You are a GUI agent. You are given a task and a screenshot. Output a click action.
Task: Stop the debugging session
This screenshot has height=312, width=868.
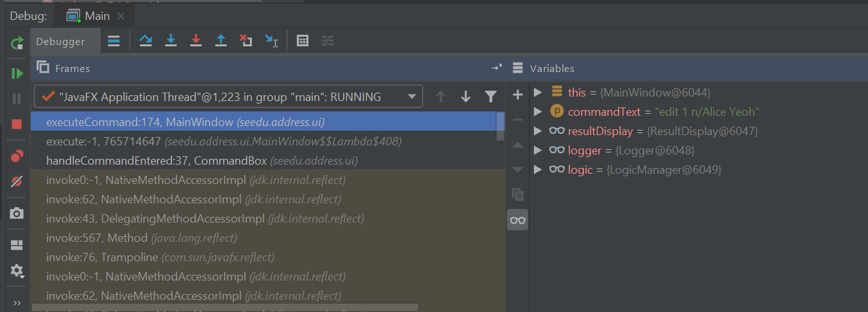pos(17,124)
